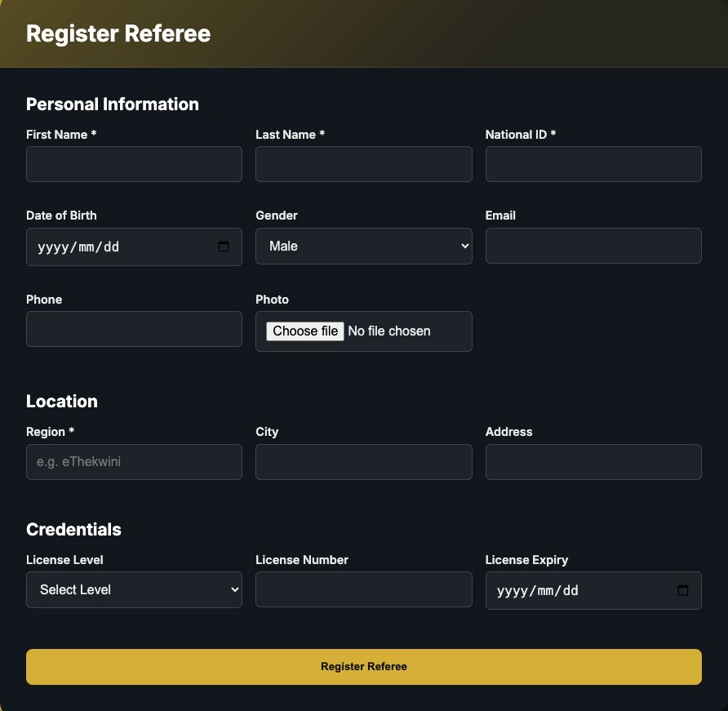Open the License Expiry calendar picker icon
Image resolution: width=728 pixels, height=711 pixels.
(683, 590)
